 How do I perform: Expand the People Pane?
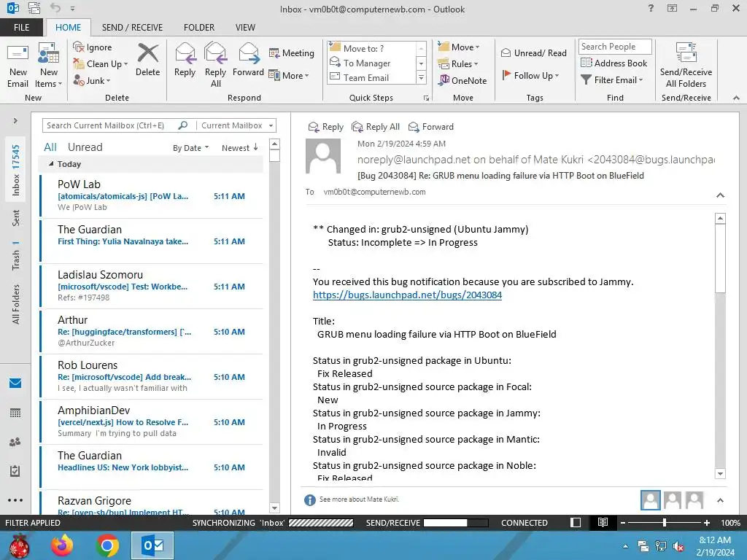point(720,500)
